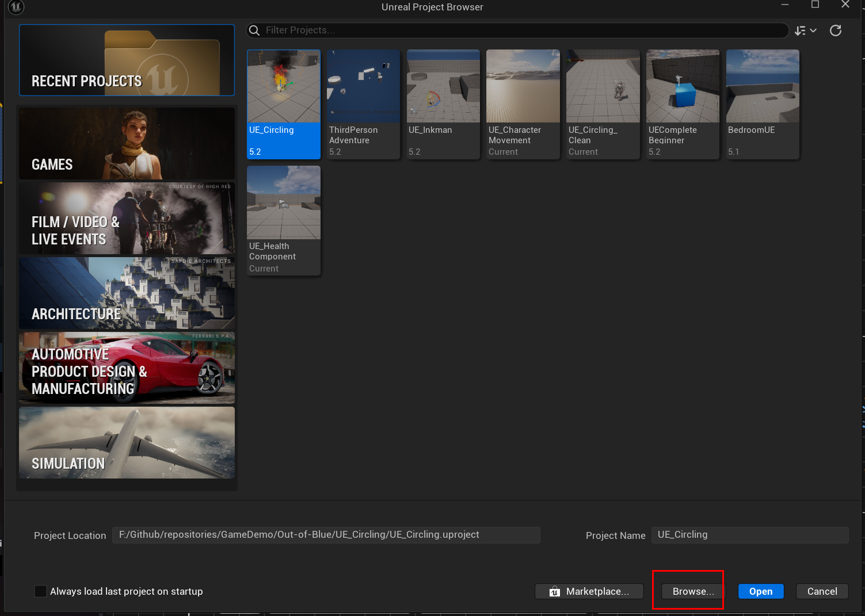Screen dimensions: 865x616
Task: Select the UE_HealthComponent project thumbnail
Action: point(284,202)
